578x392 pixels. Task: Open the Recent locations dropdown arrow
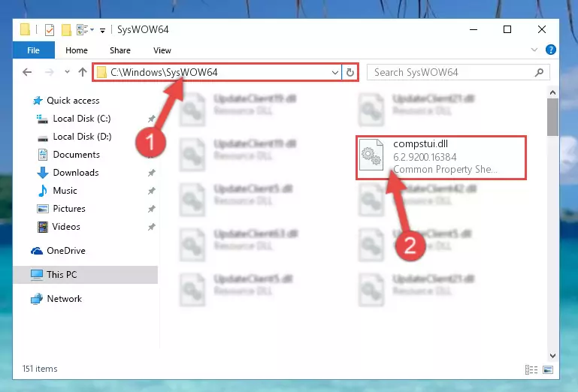(67, 72)
